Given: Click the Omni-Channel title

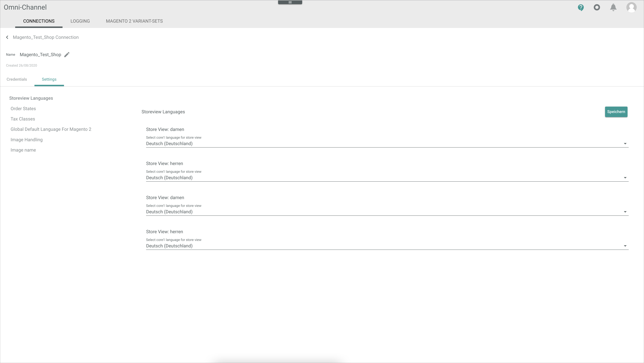Looking at the screenshot, I should [25, 7].
